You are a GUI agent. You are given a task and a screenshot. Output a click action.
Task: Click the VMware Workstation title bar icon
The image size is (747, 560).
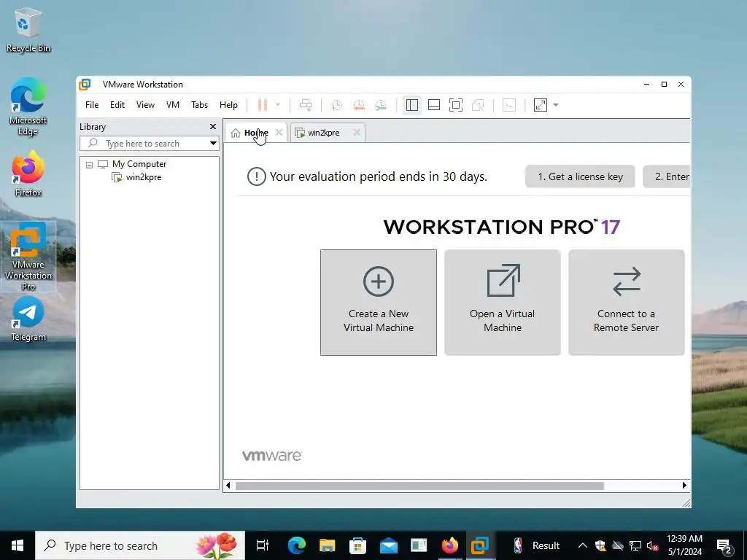(85, 85)
